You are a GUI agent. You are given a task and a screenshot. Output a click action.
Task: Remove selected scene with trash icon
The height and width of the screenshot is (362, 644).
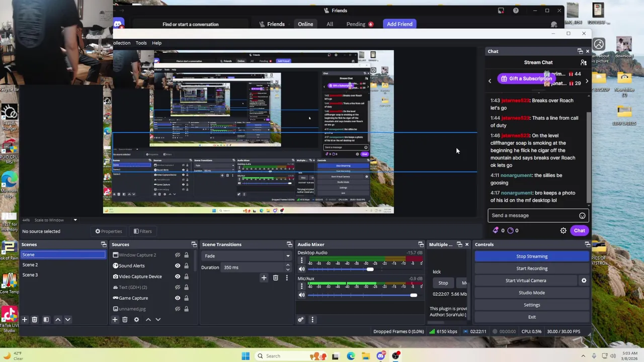coord(34,319)
